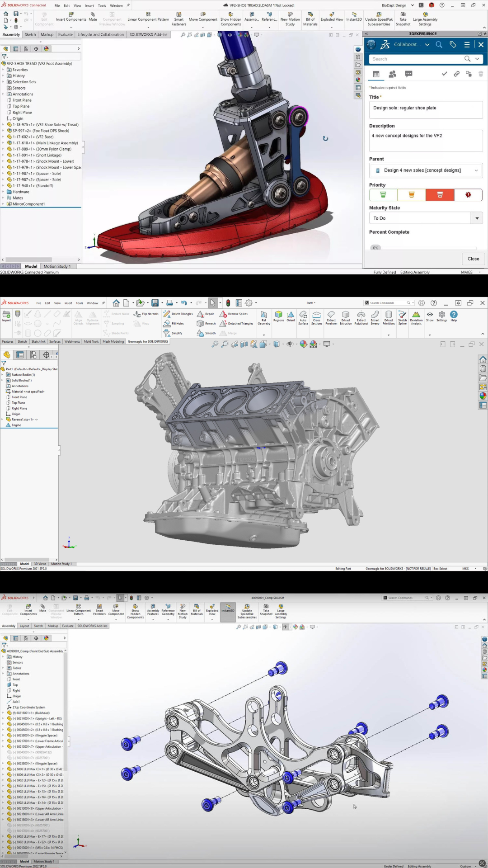Click Flip Normals in Geomagic window

pyautogui.click(x=146, y=314)
